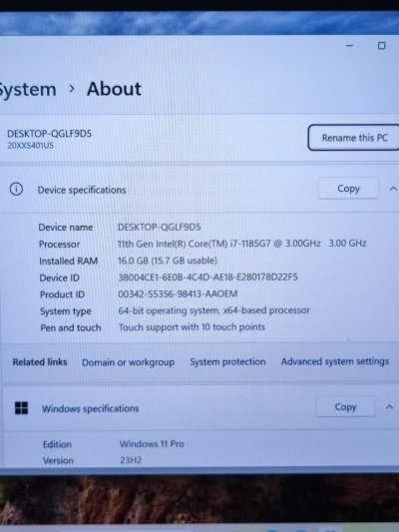This screenshot has width=399, height=532.
Task: Click the Device name value DESKTOP-QGLF9D5
Action: point(159,227)
